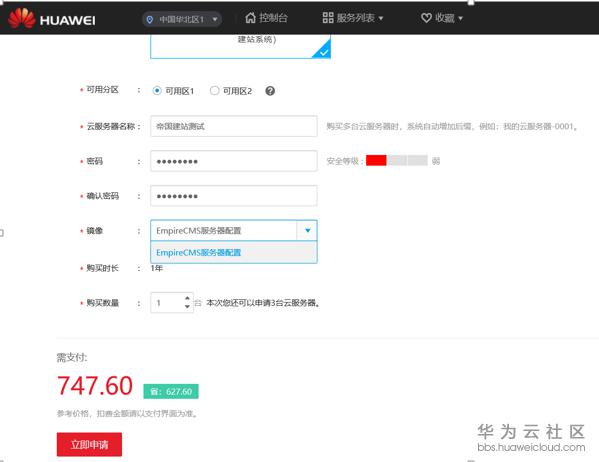The height and width of the screenshot is (462, 599).
Task: Select the 可用区2 radio button
Action: pyautogui.click(x=214, y=91)
